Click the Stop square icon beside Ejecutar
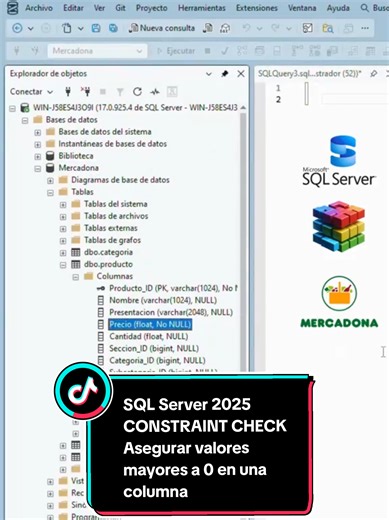 coord(207,51)
